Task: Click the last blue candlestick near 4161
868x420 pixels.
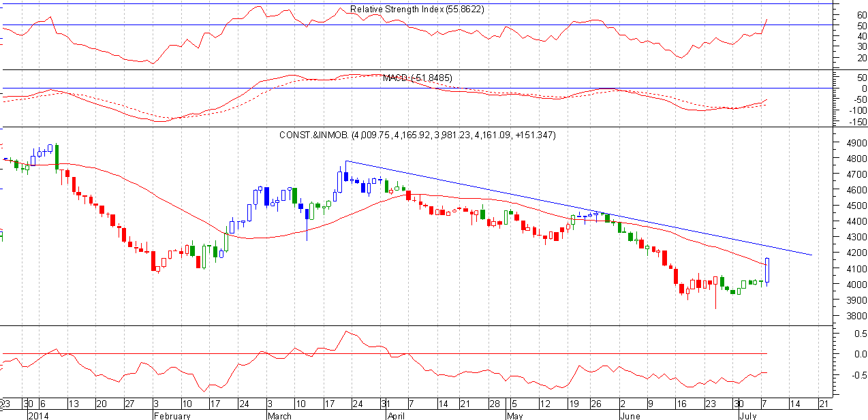Action: coord(767,270)
